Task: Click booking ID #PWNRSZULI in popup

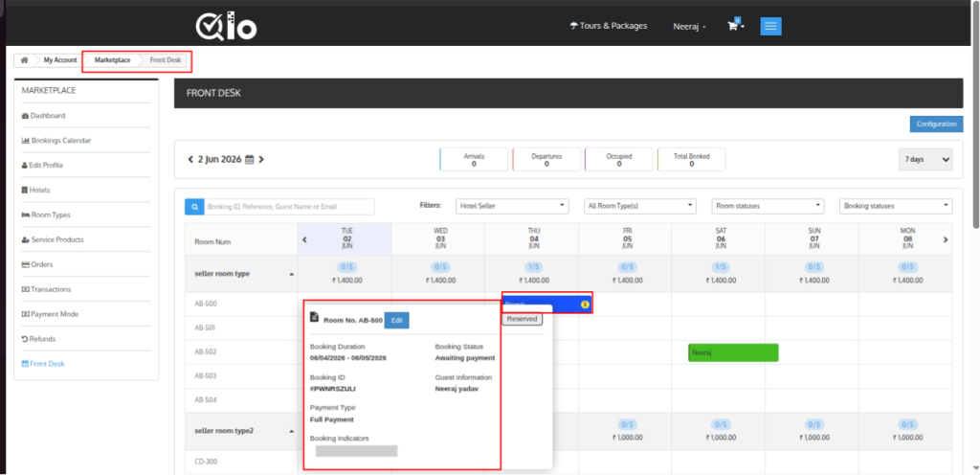Action: 333,389
